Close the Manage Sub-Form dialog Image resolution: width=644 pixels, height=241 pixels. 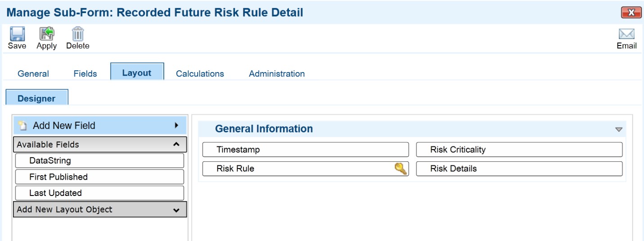(631, 13)
